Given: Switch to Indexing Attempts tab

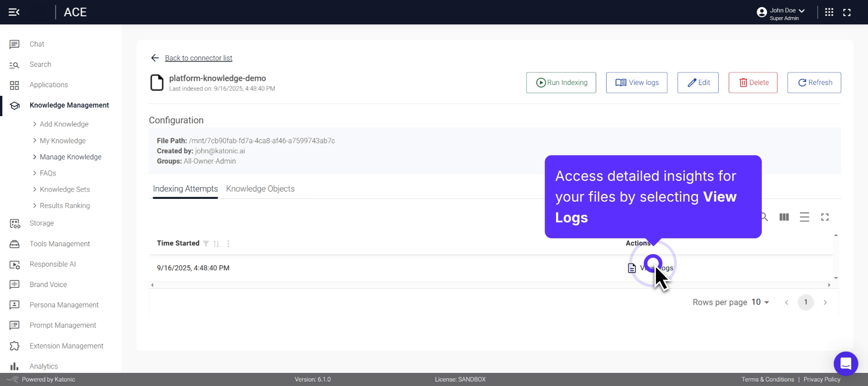Looking at the screenshot, I should pos(185,189).
